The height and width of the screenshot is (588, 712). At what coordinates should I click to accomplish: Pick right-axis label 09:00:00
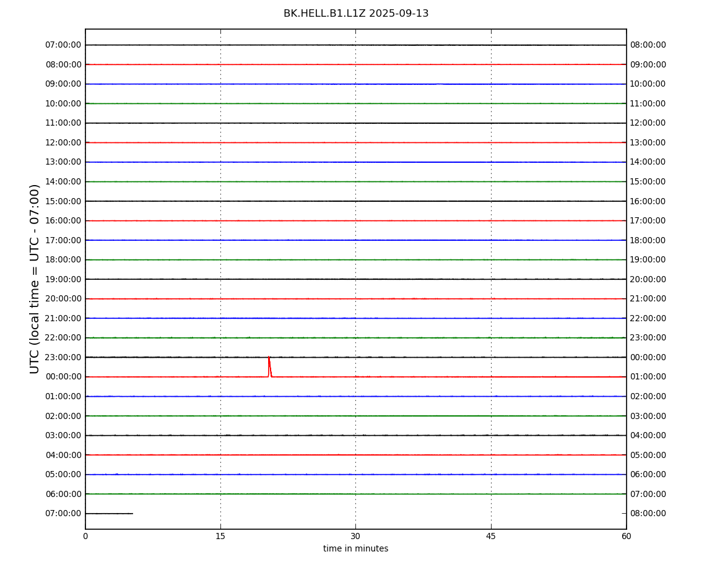coord(648,64)
